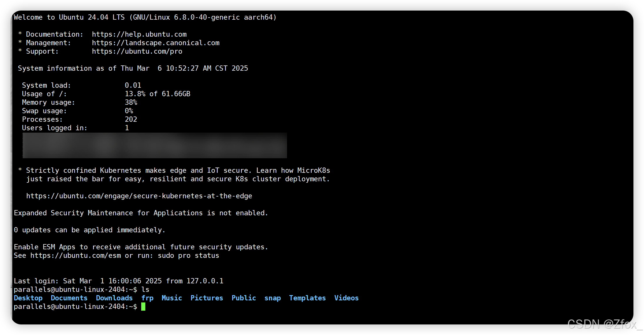Select the Desktop directory name
The image size is (644, 335).
[x=28, y=298]
